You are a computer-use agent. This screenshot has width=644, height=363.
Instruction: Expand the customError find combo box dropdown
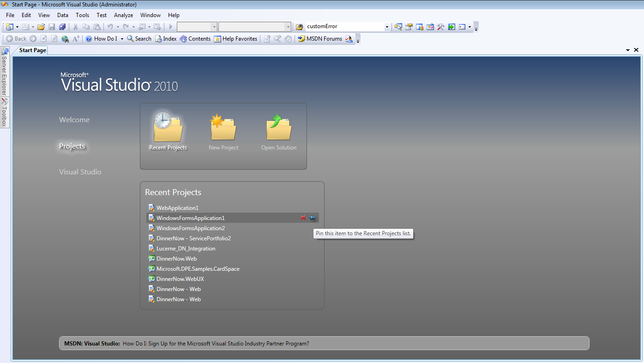(x=387, y=27)
